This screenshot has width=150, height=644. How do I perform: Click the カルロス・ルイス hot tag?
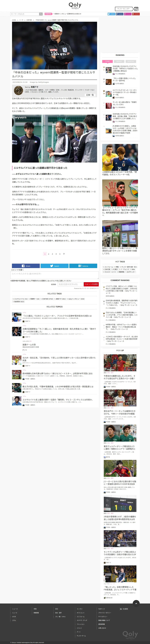[x=109, y=272]
